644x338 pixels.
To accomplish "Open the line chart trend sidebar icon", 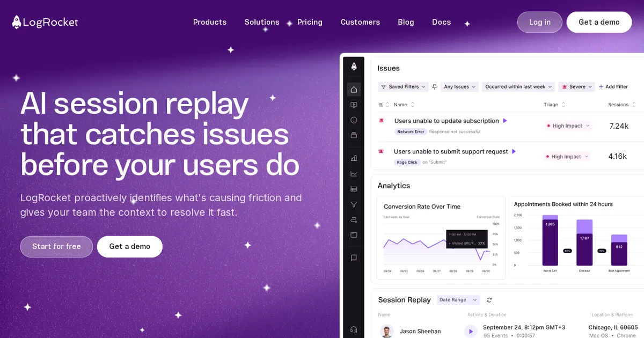I will (354, 174).
